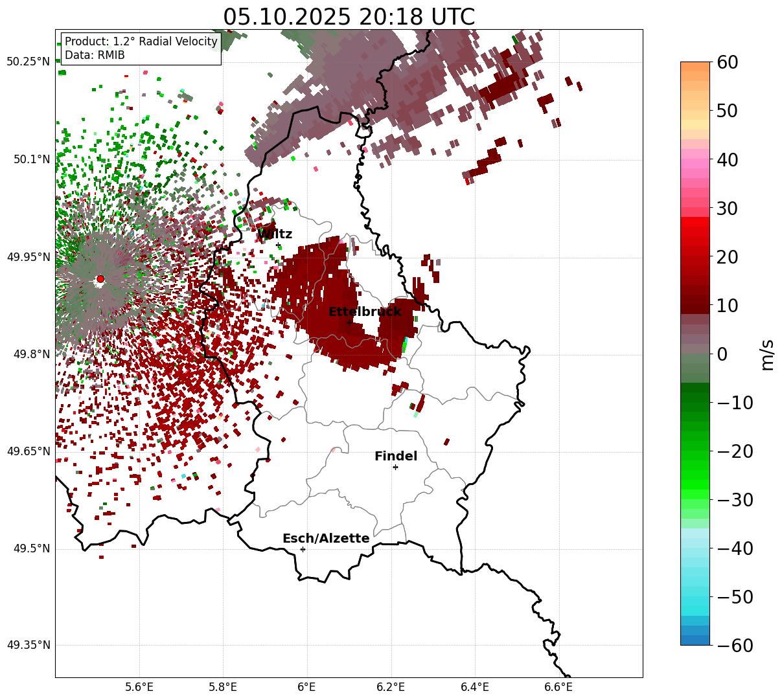782x700 pixels.
Task: Click the colorbar value −10
Action: 735,403
